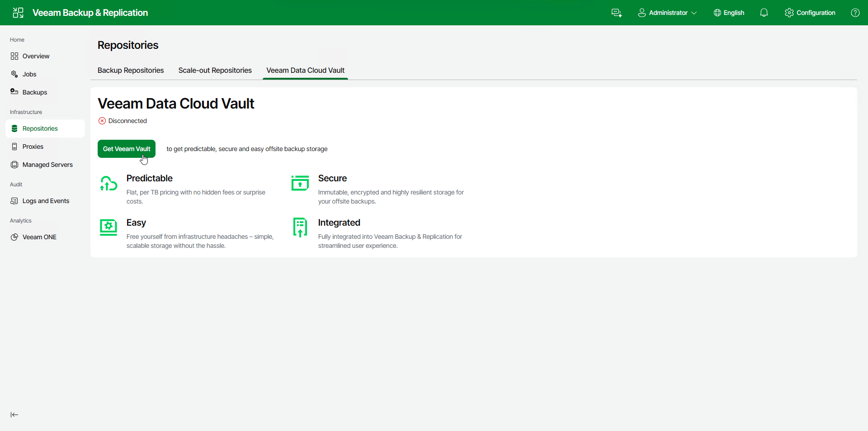Click the Integrated heading
Screen dimensions: 868x431
pyautogui.click(x=339, y=223)
